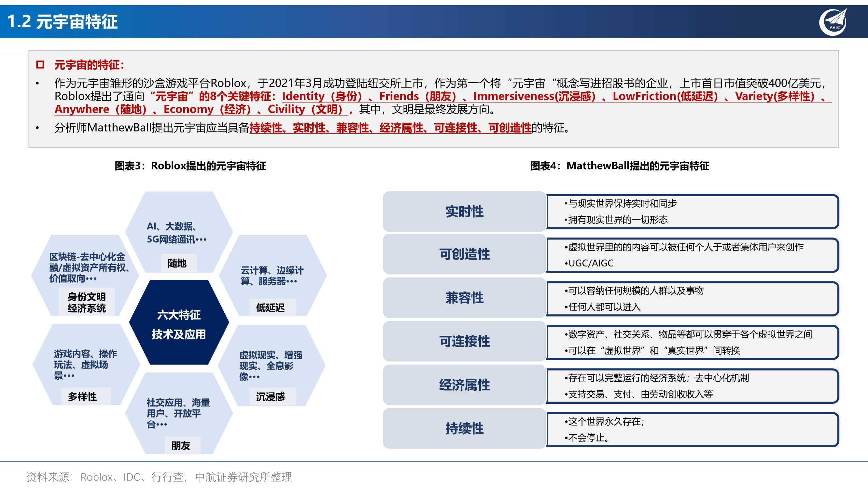
Task: Click the 经济属性 gray block
Action: coord(464,385)
